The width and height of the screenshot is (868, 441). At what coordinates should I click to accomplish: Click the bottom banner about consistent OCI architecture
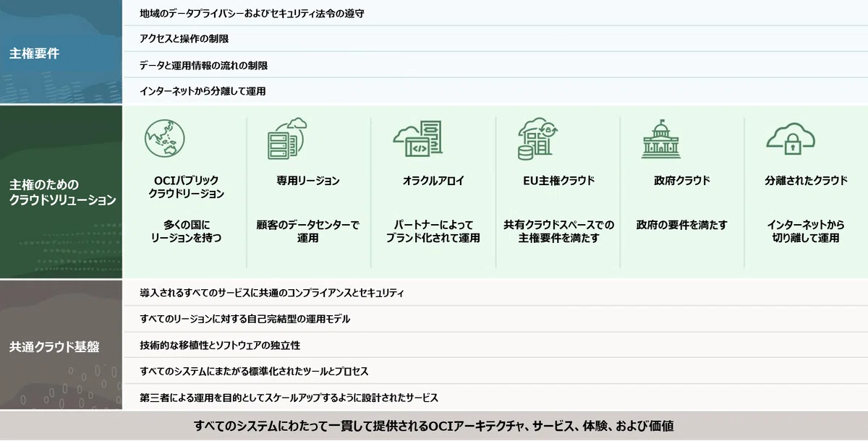434,426
